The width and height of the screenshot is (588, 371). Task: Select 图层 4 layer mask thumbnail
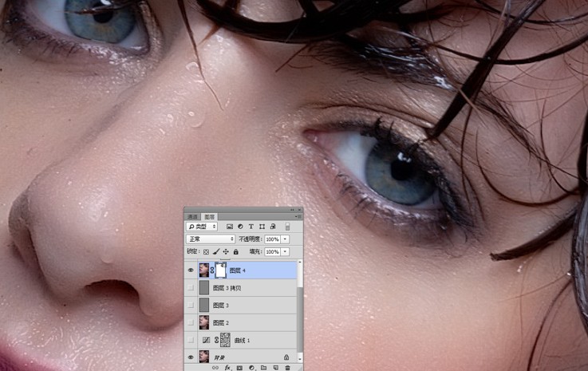coord(221,270)
